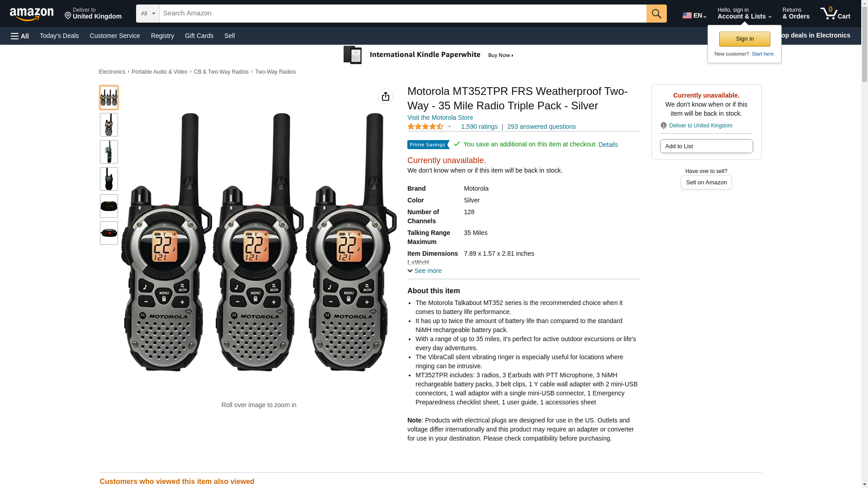Click the Amazon logo
The image size is (868, 488).
pyautogui.click(x=32, y=14)
